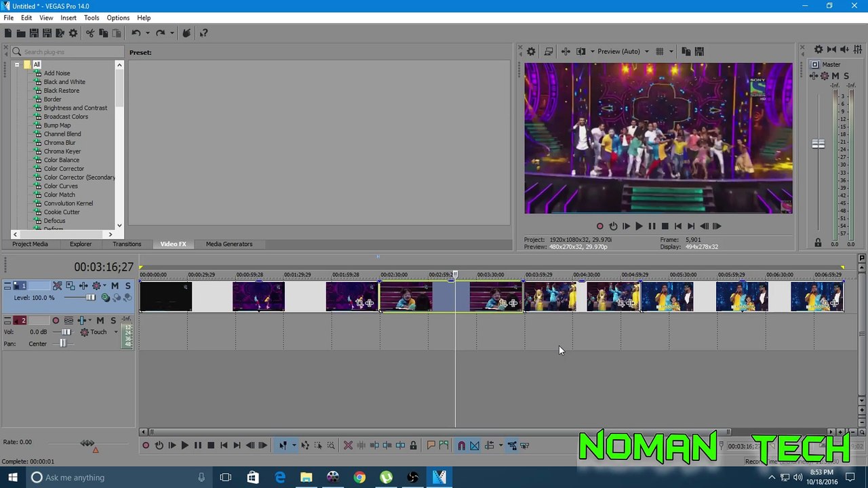Start timeline playback with Play button
Viewport: 868px width, 488px height.
[184, 445]
